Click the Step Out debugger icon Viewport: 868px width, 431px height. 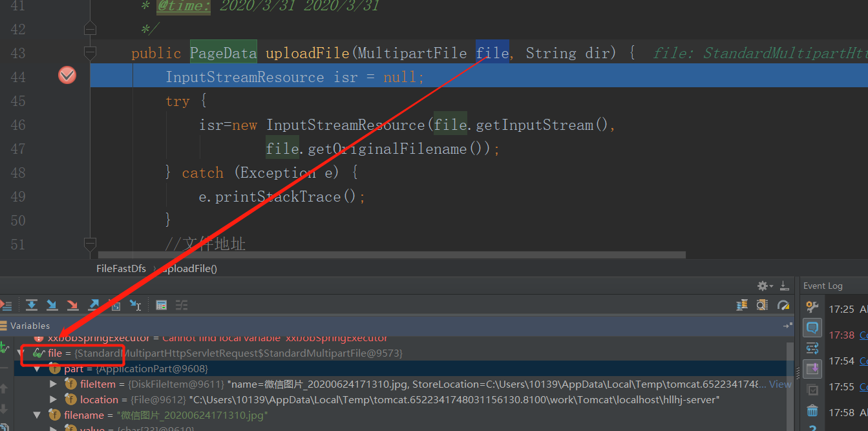[93, 304]
